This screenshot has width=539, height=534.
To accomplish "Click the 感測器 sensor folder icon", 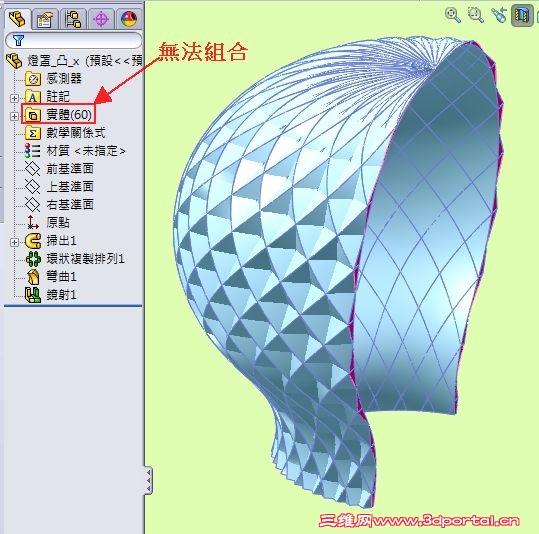I will pos(33,79).
